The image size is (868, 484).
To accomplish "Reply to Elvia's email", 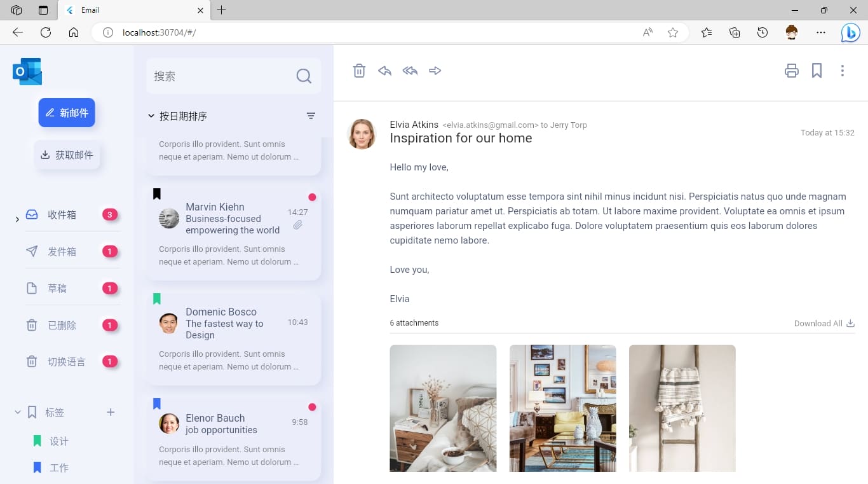I will pos(384,71).
